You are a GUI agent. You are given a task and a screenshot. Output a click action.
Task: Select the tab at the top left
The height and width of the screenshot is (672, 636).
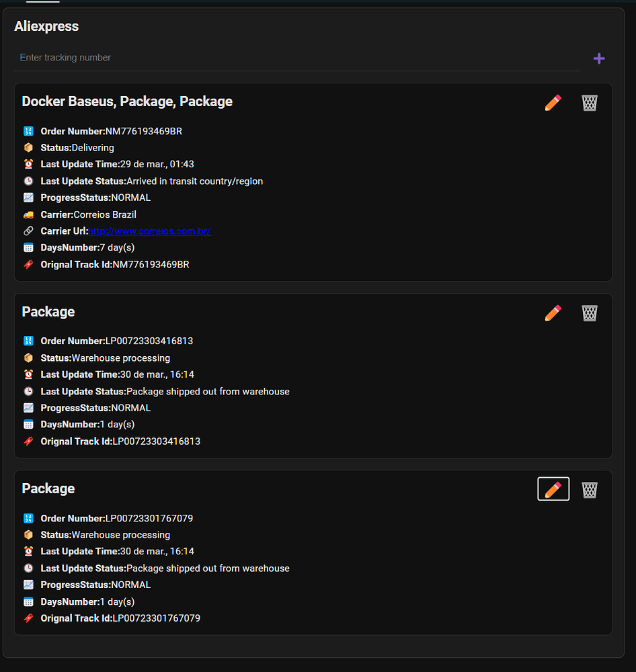[x=42, y=2]
